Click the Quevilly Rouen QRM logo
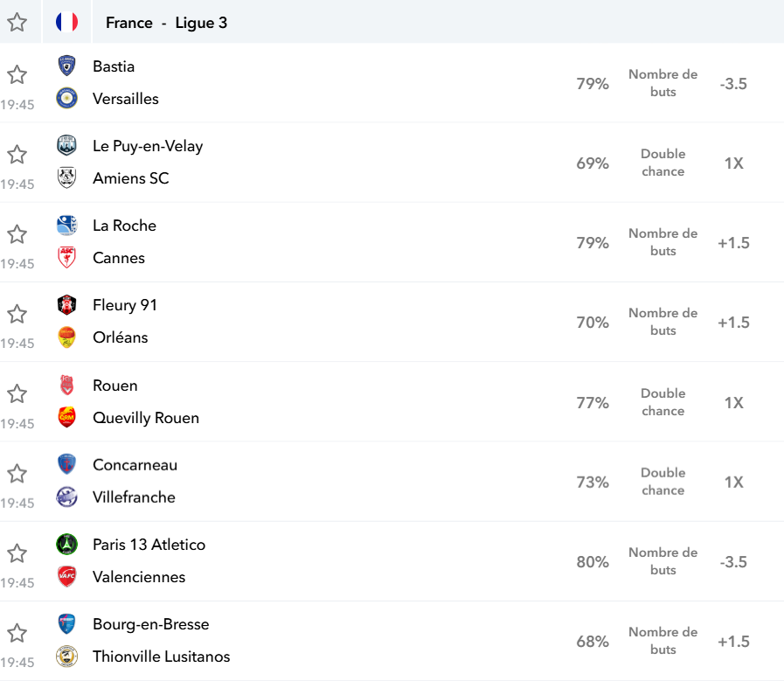 click(x=66, y=417)
